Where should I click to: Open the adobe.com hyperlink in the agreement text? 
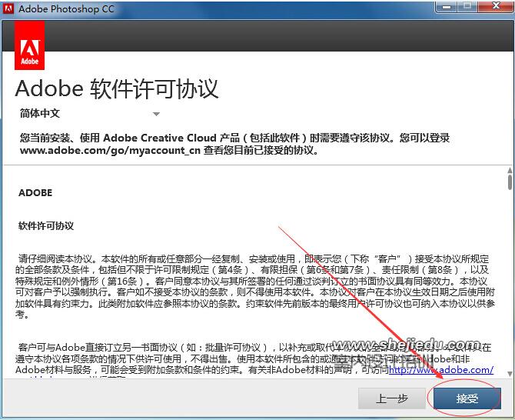point(440,370)
